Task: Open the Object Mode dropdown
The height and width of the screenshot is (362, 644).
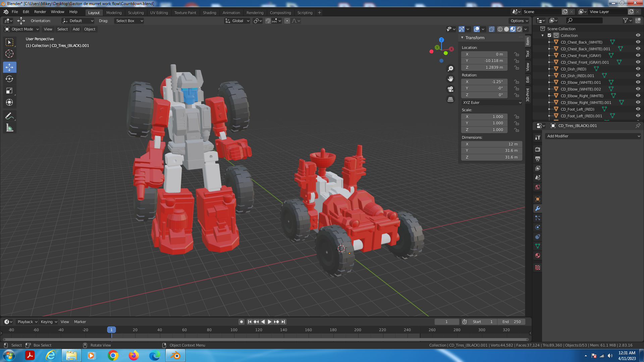Action: (x=22, y=29)
